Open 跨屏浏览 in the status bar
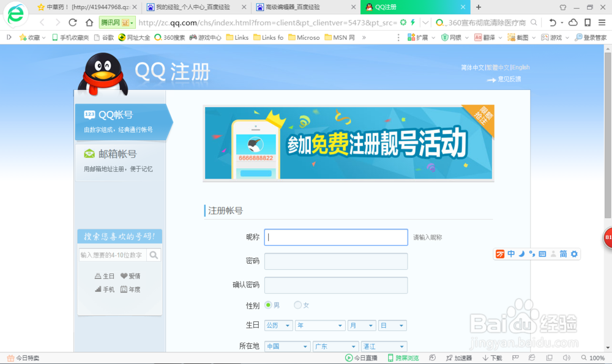This screenshot has height=364, width=612. coord(403,358)
